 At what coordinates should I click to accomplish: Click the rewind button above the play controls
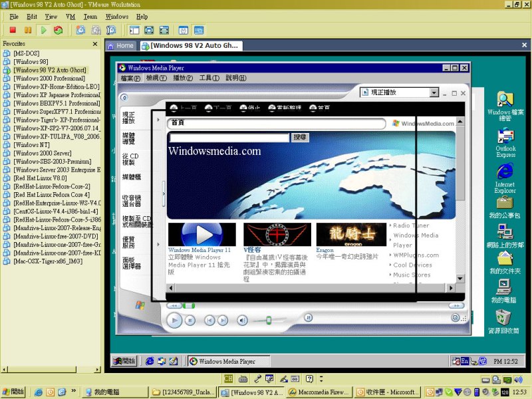coord(174,306)
